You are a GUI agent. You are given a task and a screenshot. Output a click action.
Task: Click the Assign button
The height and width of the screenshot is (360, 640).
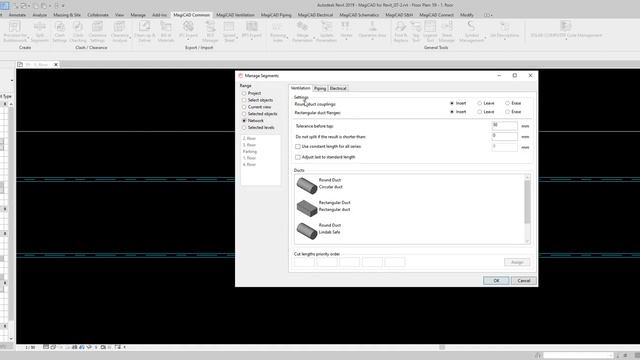tap(517, 262)
